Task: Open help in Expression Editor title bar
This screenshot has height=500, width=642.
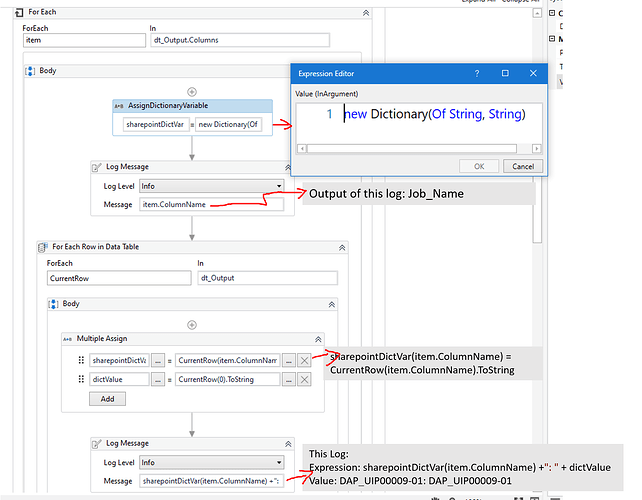Action: 477,73
